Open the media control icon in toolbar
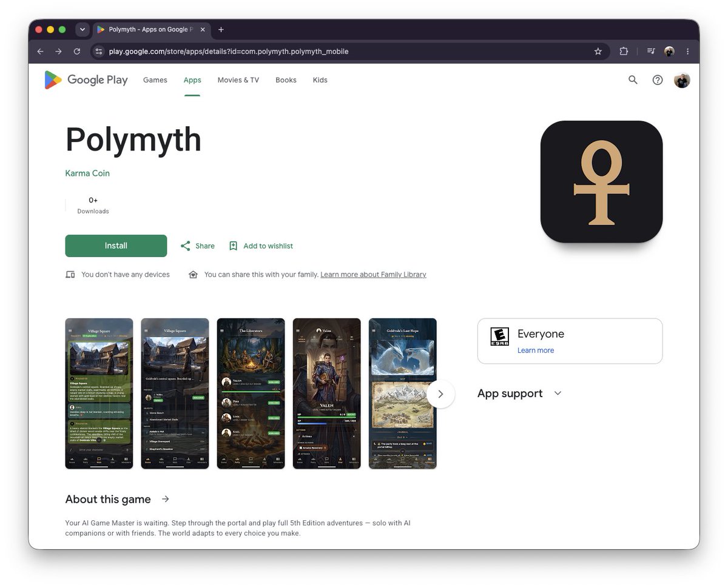This screenshot has width=728, height=587. point(651,52)
